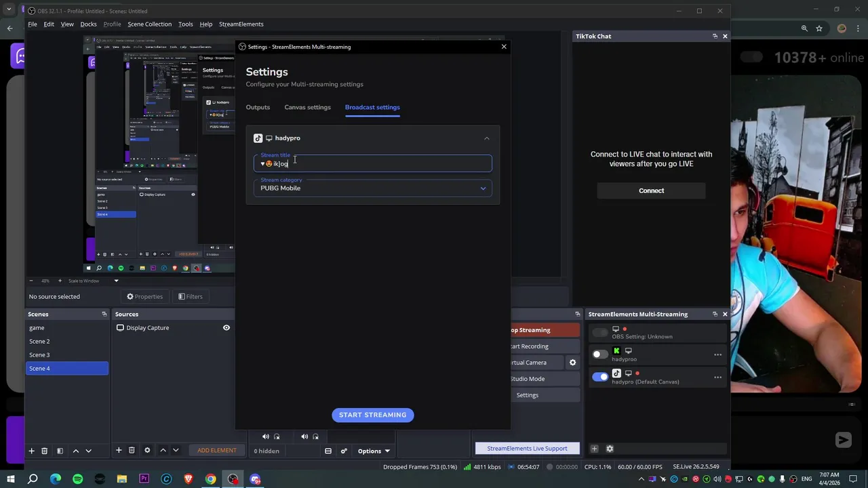
Task: Mute the second audio mixer channel speaker
Action: point(304,437)
